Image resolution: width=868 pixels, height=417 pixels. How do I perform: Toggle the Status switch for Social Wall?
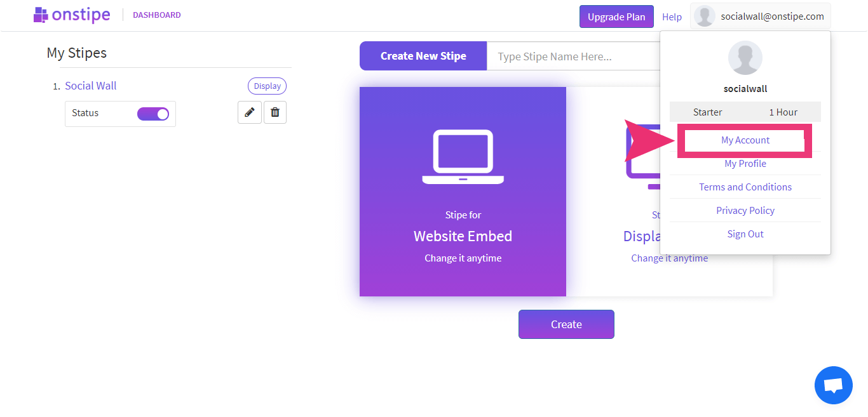coord(152,112)
